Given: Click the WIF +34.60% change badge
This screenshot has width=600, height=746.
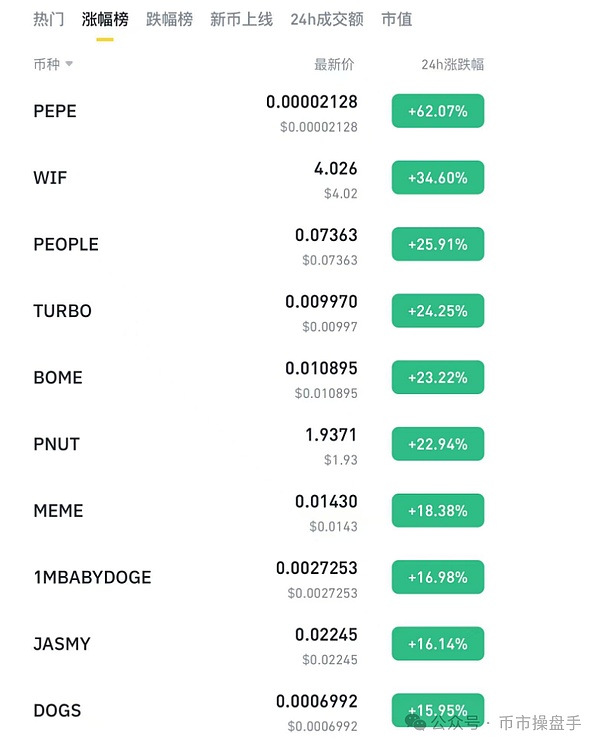Looking at the screenshot, I should [x=438, y=178].
